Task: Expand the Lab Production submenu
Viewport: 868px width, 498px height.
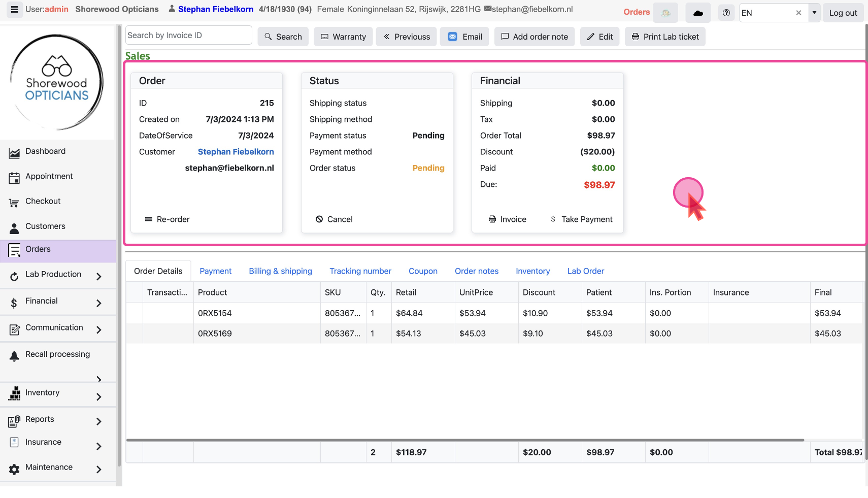Action: point(98,276)
